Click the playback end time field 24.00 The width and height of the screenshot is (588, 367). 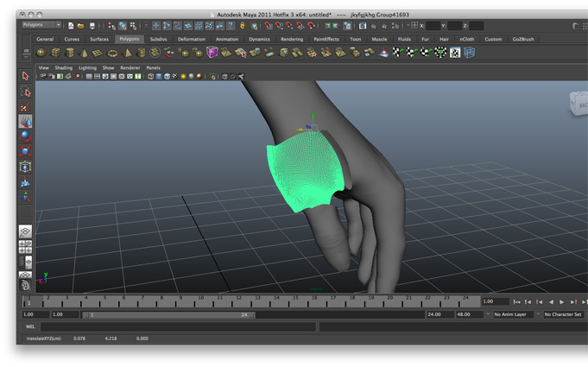(x=439, y=314)
